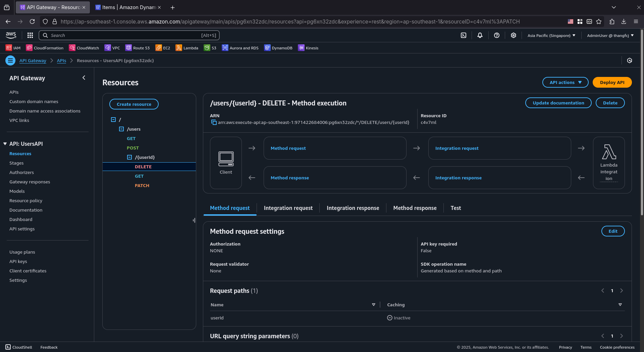This screenshot has height=352, width=644.
Task: Sort request paths by Name column
Action: [x=373, y=305]
